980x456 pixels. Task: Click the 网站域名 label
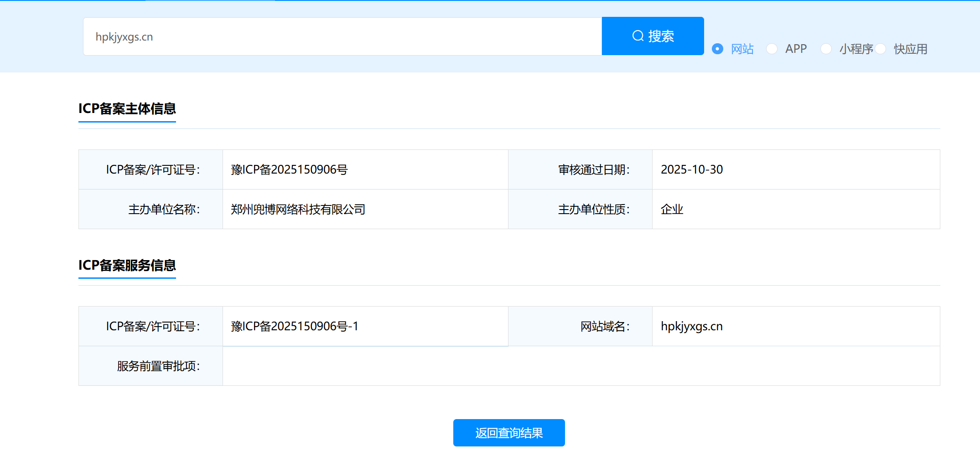pyautogui.click(x=605, y=326)
